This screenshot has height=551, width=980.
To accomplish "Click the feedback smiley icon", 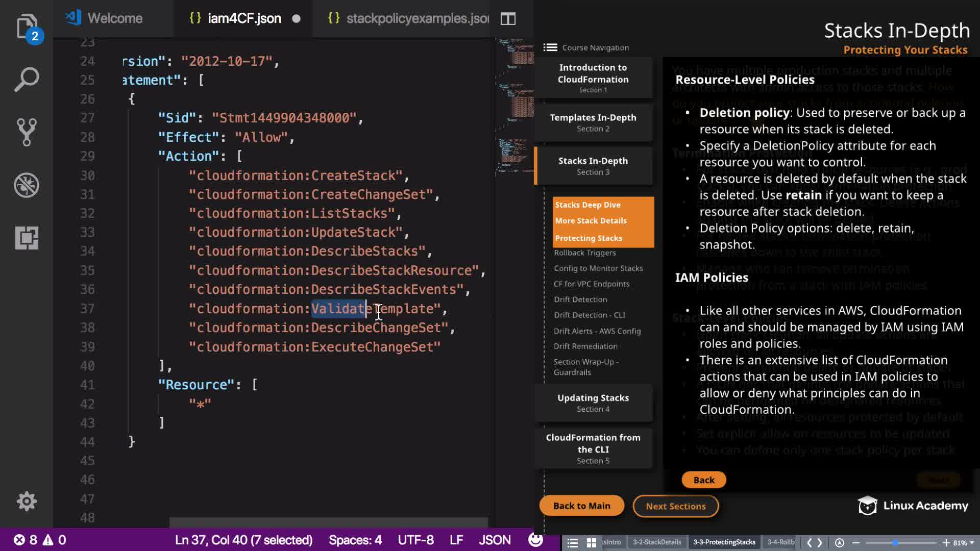I will coord(535,540).
